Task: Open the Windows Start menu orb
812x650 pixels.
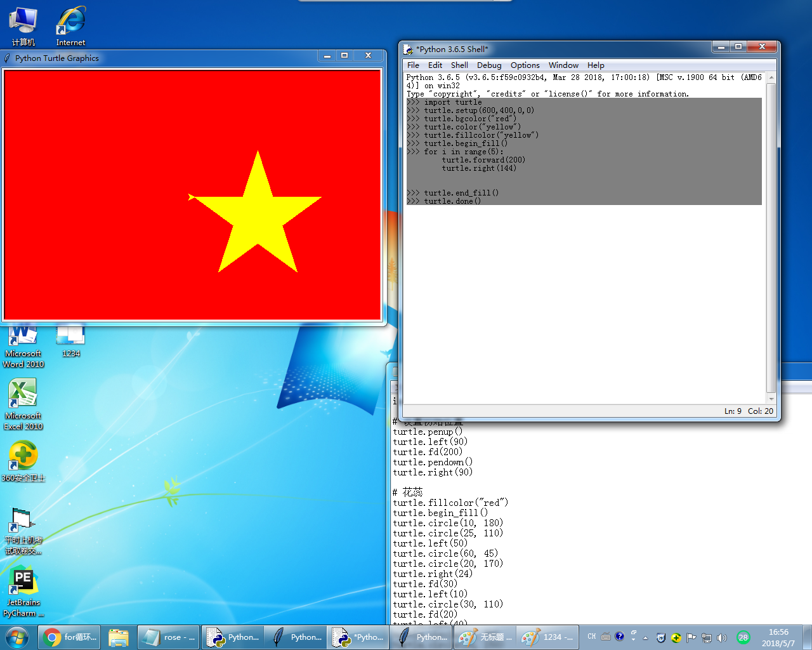Action: [x=17, y=637]
